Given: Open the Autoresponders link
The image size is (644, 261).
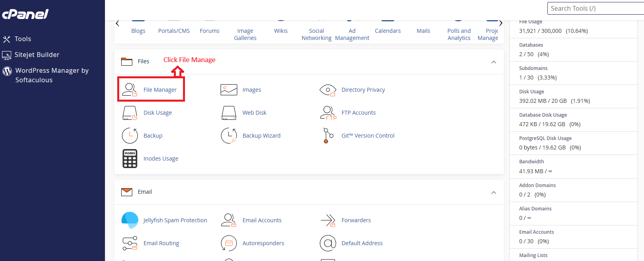Looking at the screenshot, I should [263, 243].
